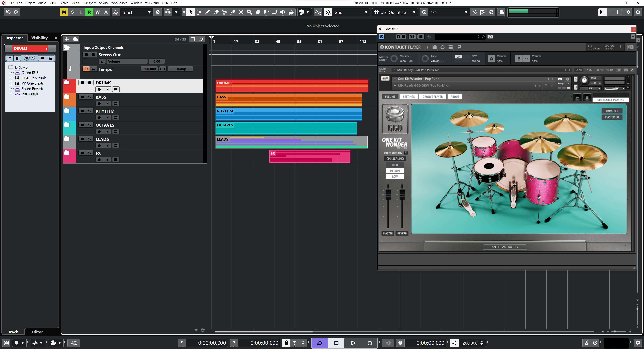Solo the RHYTHM folder track
The width and height of the screenshot is (644, 349).
click(90, 111)
